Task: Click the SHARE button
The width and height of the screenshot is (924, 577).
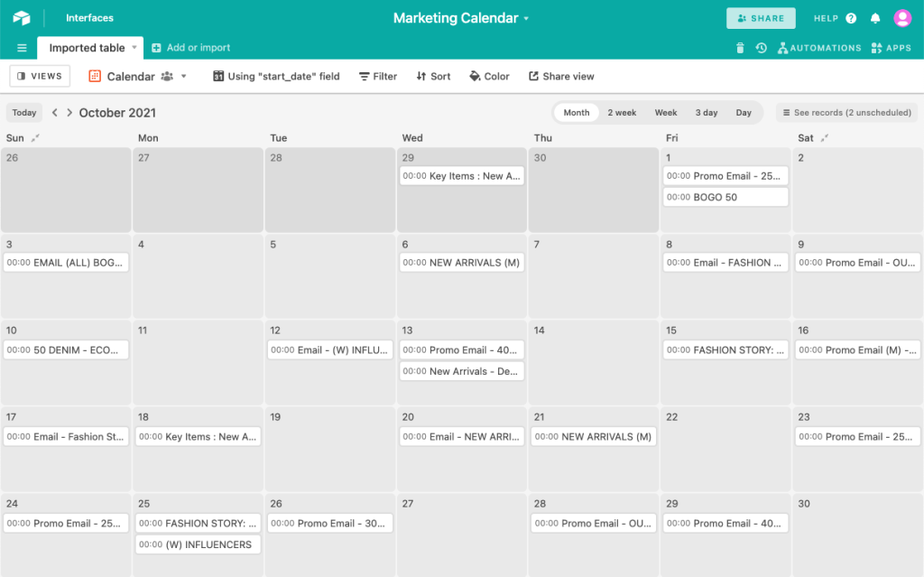Action: point(761,18)
